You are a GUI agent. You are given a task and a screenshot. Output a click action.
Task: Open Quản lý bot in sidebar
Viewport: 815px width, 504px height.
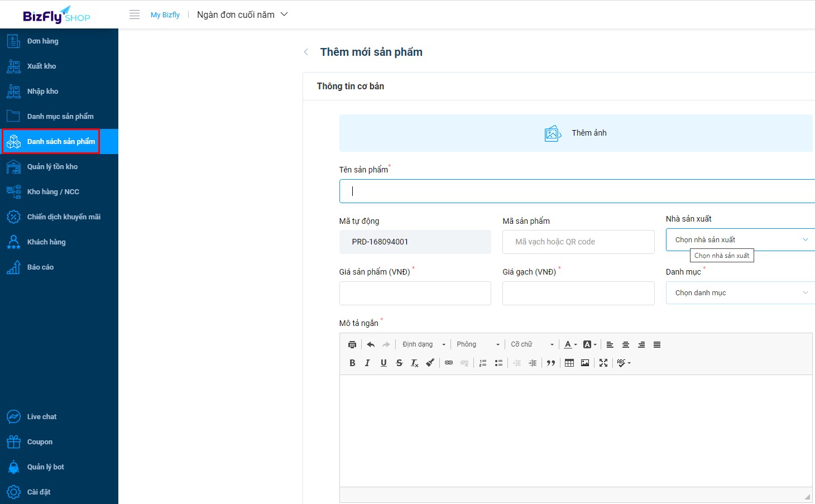59,467
